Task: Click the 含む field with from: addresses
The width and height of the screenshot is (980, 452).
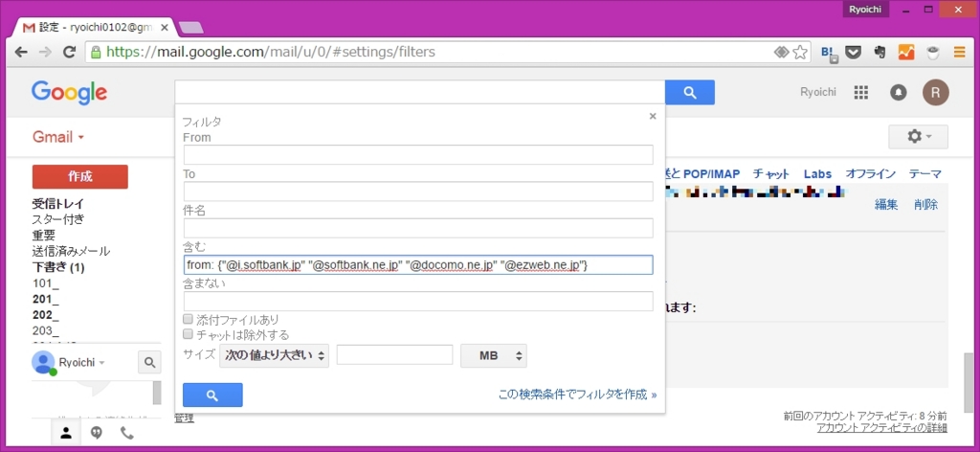Action: [x=418, y=265]
